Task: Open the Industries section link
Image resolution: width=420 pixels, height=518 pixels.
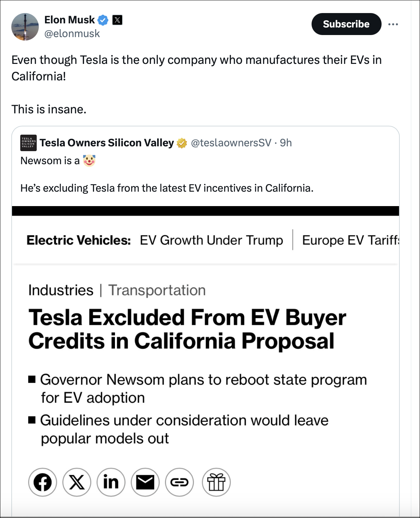Action: tap(61, 291)
